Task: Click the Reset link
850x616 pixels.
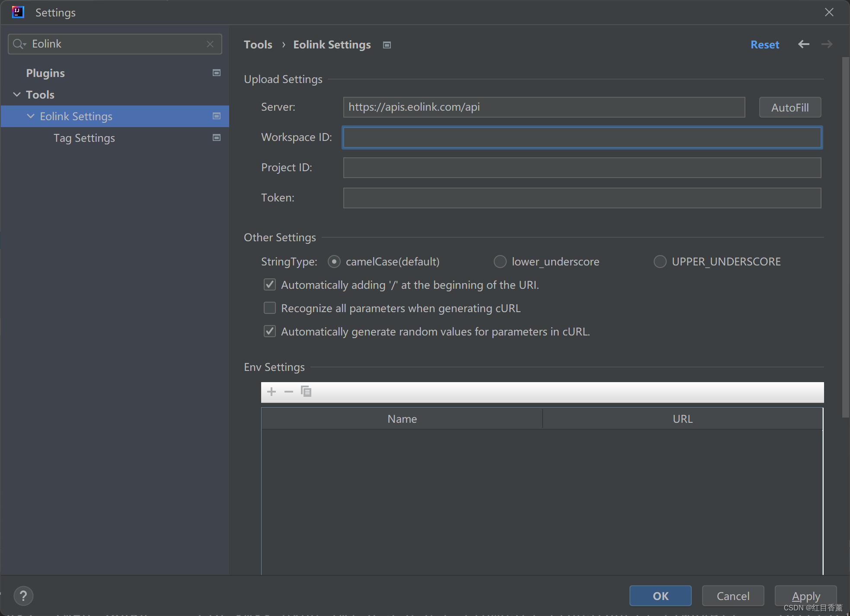Action: (x=764, y=45)
